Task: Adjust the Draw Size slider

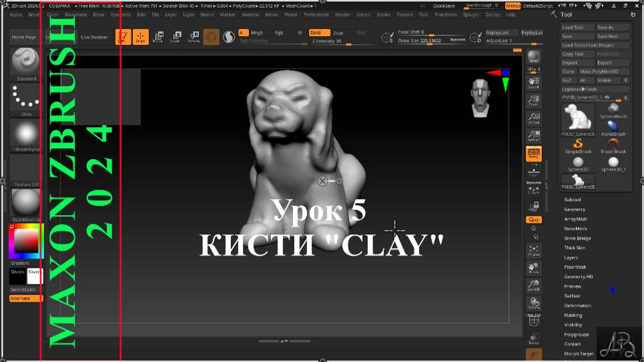Action: [x=431, y=41]
